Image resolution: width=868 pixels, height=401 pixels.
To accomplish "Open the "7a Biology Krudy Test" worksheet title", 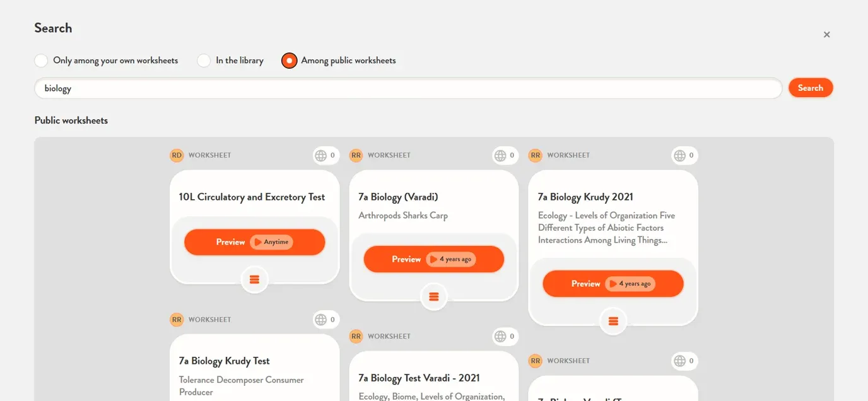I will [x=224, y=361].
